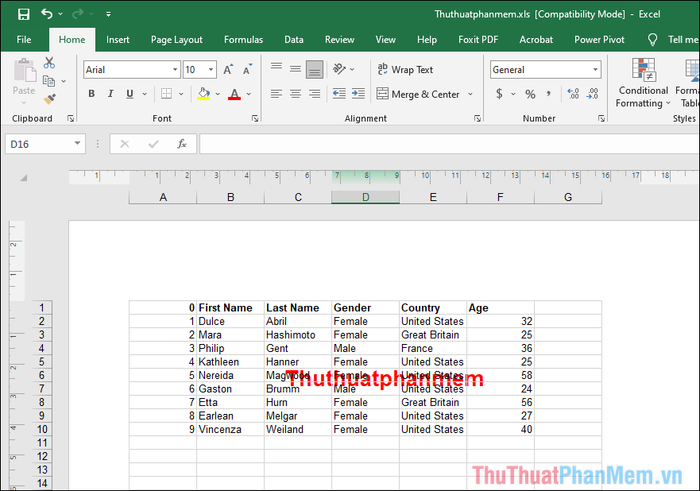The width and height of the screenshot is (700, 491).
Task: Select the Format Painter brush
Action: click(x=50, y=99)
